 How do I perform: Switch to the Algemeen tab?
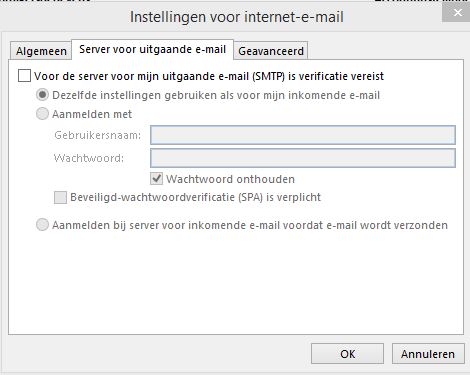click(41, 51)
